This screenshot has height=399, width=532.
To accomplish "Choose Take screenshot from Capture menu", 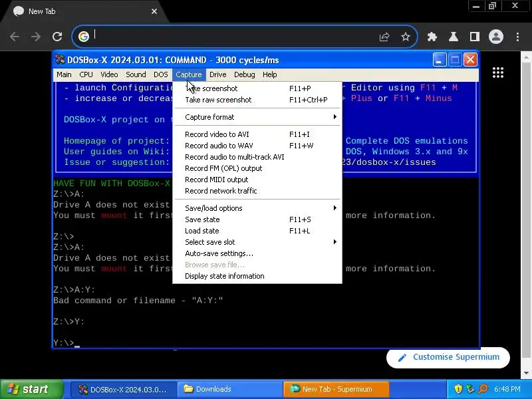I will point(257,88).
